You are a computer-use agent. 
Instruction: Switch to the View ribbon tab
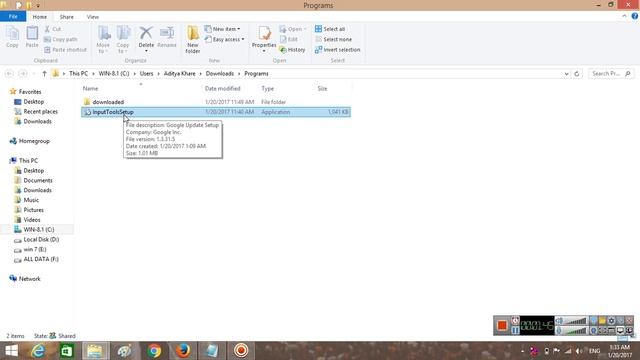coord(93,17)
